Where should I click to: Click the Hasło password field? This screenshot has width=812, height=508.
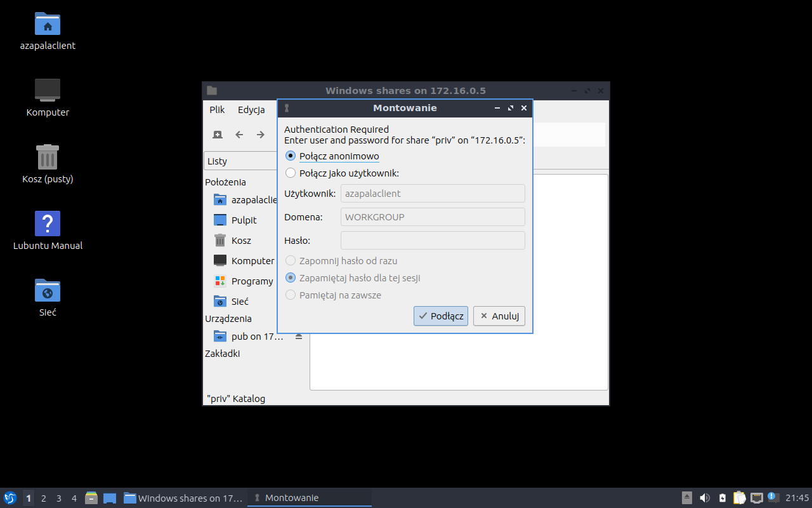433,240
